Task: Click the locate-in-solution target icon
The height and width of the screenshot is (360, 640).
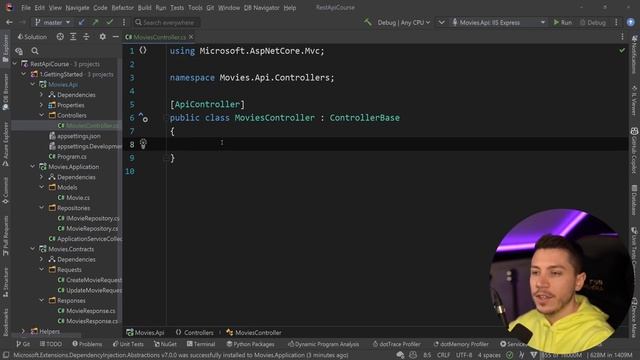Action: (60, 37)
